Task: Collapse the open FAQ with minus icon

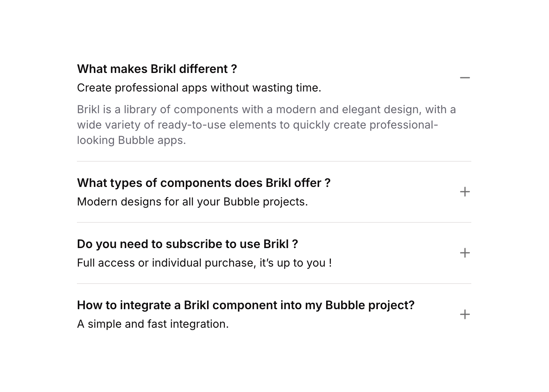Action: coord(465,78)
